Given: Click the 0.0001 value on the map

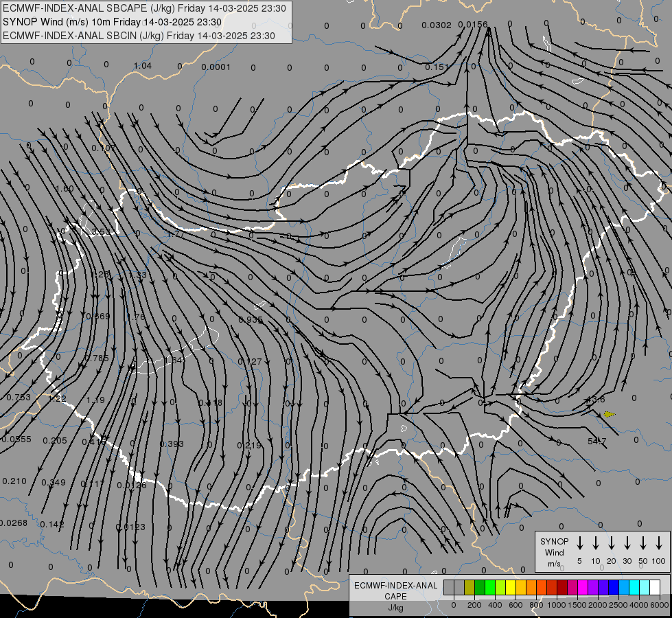Looking at the screenshot, I should tap(216, 67).
